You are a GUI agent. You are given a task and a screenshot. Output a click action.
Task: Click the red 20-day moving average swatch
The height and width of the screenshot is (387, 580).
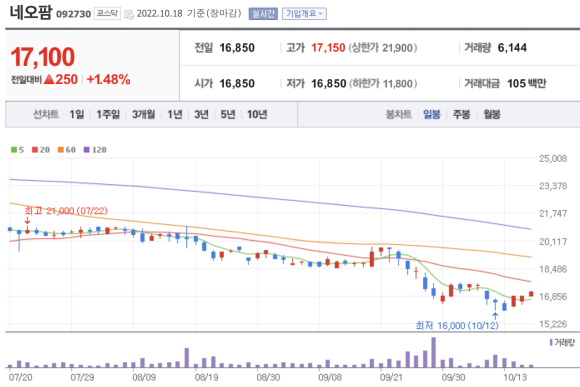click(x=35, y=150)
